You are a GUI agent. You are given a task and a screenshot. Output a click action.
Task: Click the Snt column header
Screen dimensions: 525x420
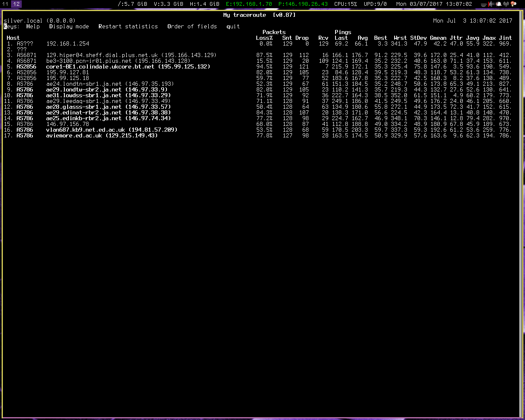pyautogui.click(x=287, y=38)
